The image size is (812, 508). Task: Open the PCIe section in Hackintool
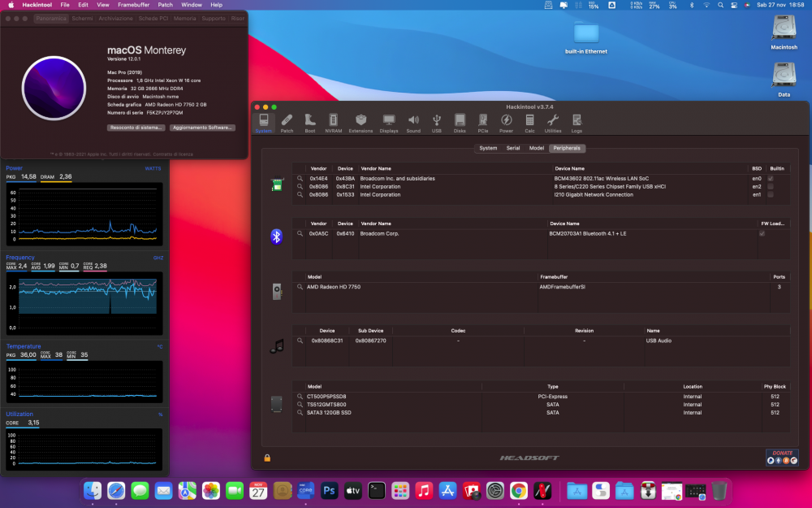pos(482,123)
